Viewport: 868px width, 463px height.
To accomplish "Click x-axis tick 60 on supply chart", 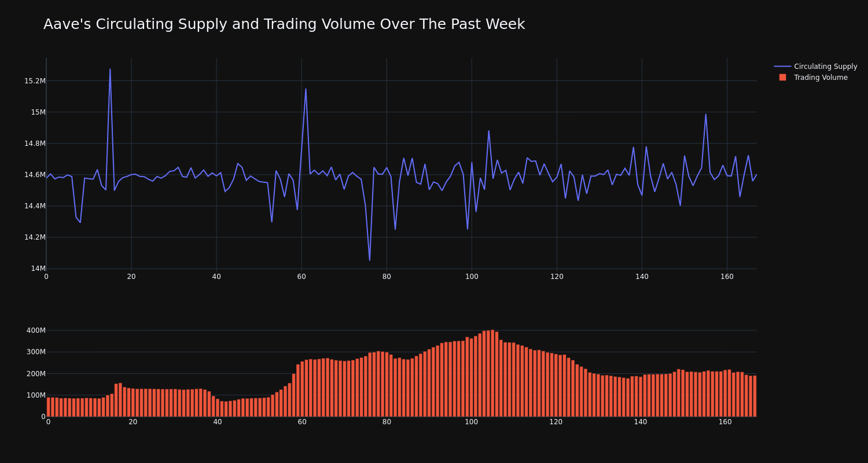I will point(301,277).
